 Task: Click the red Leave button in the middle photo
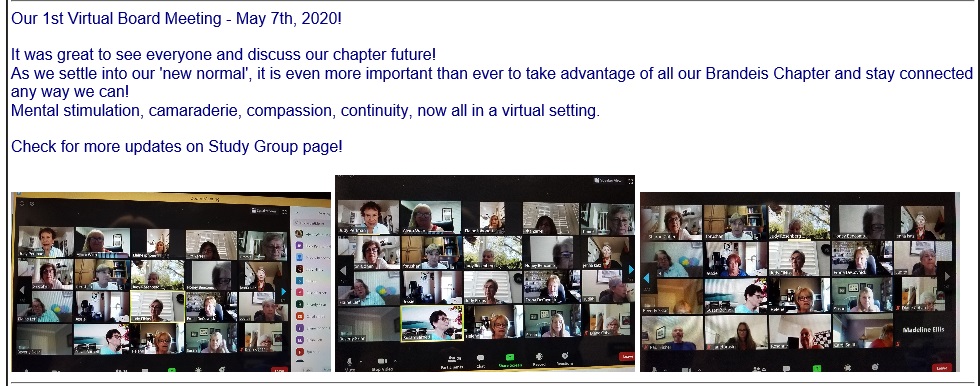pos(627,357)
